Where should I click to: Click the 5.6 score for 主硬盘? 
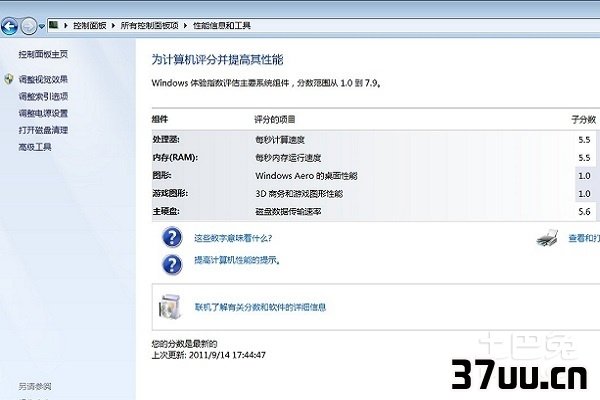tap(584, 211)
